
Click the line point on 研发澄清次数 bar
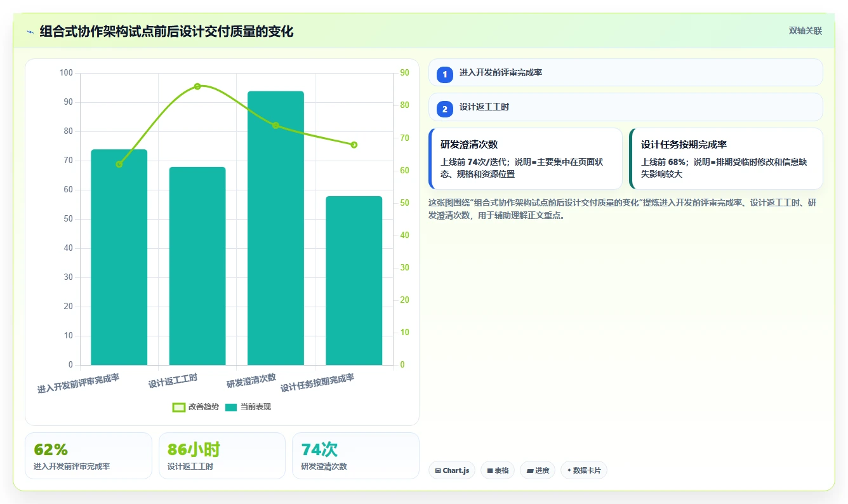(275, 125)
